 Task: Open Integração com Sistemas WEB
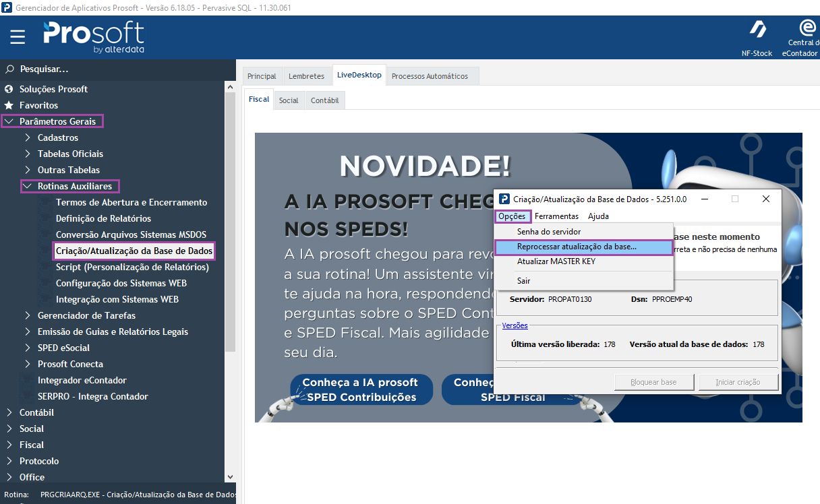coord(117,299)
